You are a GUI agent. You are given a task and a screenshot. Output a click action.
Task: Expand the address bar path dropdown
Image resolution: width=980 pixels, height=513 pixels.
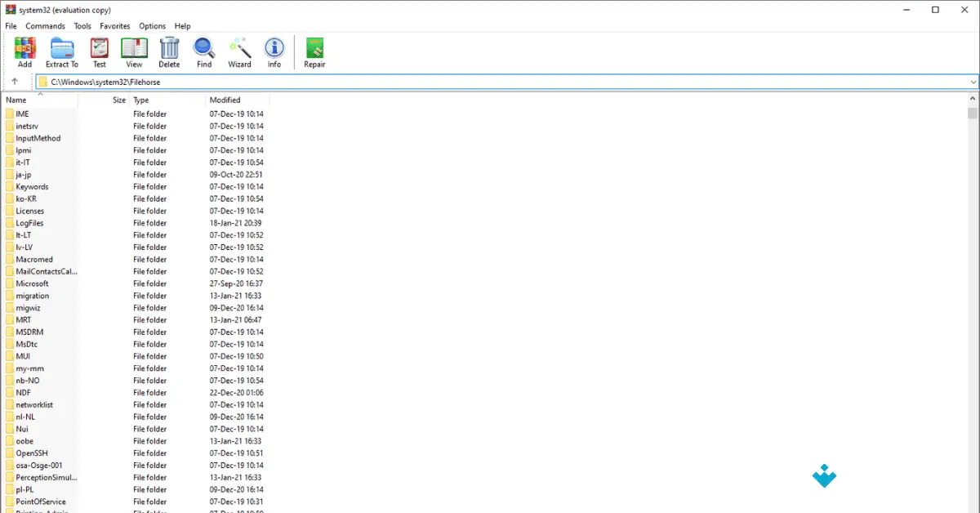(972, 82)
